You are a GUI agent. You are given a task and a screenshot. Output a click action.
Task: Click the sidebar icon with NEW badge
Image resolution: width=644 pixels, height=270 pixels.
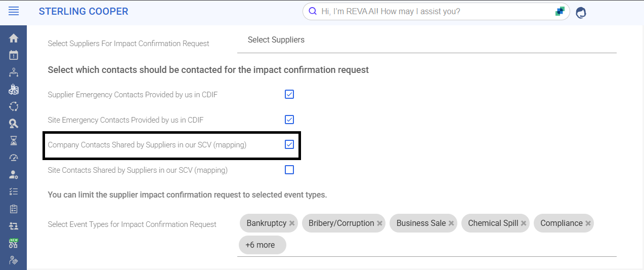(x=14, y=243)
